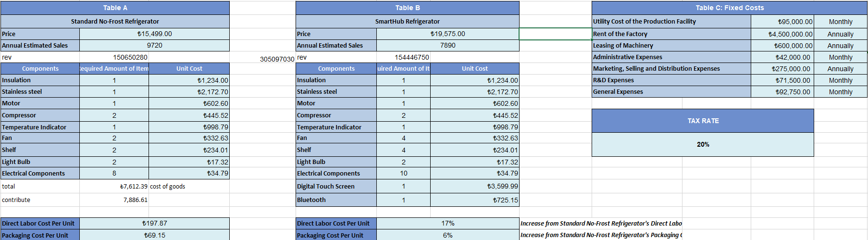Click Table A's Direct Labor Cost Per Unit label
Screen dimensions: 868x240
click(40, 223)
